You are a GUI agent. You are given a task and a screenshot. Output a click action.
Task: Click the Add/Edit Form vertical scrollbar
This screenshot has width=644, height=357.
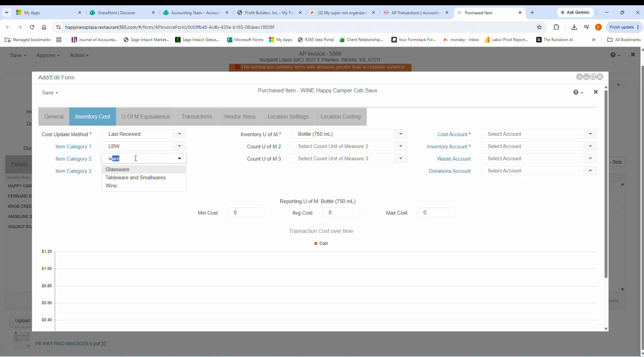[x=606, y=184]
